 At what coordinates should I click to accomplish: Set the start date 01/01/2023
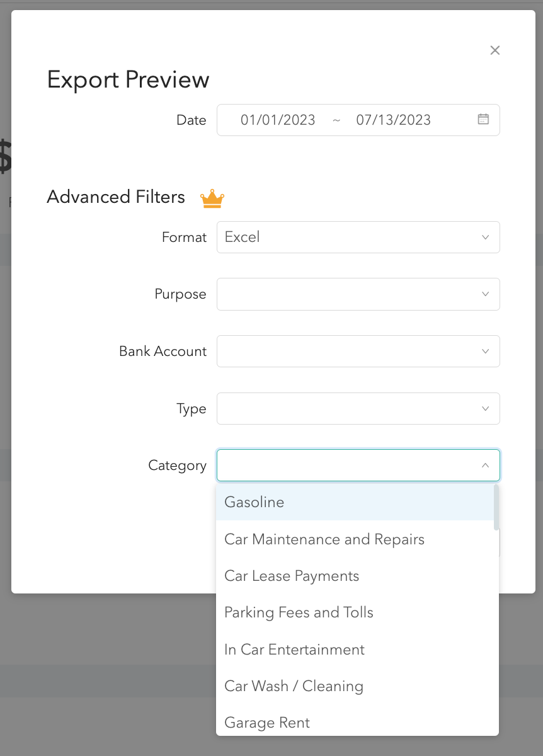(x=278, y=120)
